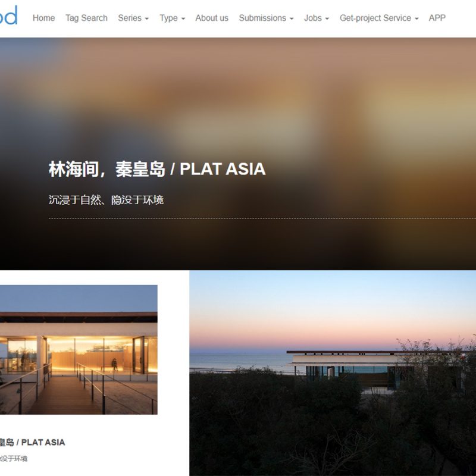Open the APP link in navigation
The height and width of the screenshot is (476, 476).
pyautogui.click(x=437, y=18)
